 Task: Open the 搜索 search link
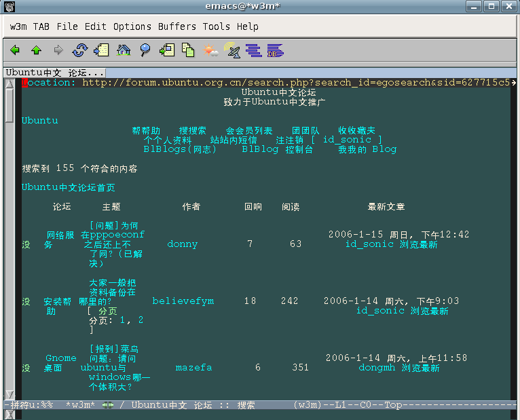tap(192, 130)
